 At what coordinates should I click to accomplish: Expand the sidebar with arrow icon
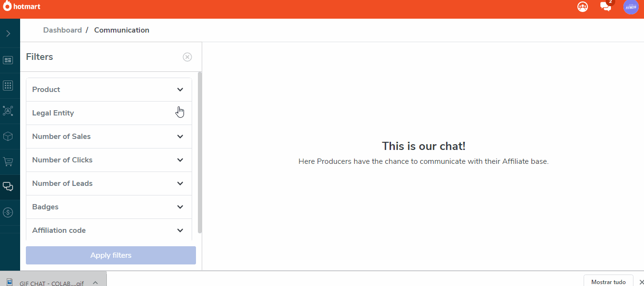click(8, 34)
